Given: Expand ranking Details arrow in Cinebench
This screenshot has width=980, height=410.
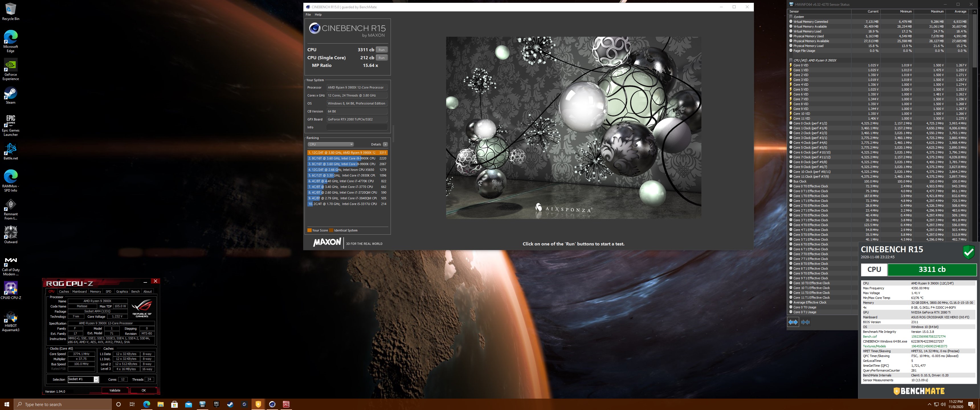Looking at the screenshot, I should (x=385, y=144).
